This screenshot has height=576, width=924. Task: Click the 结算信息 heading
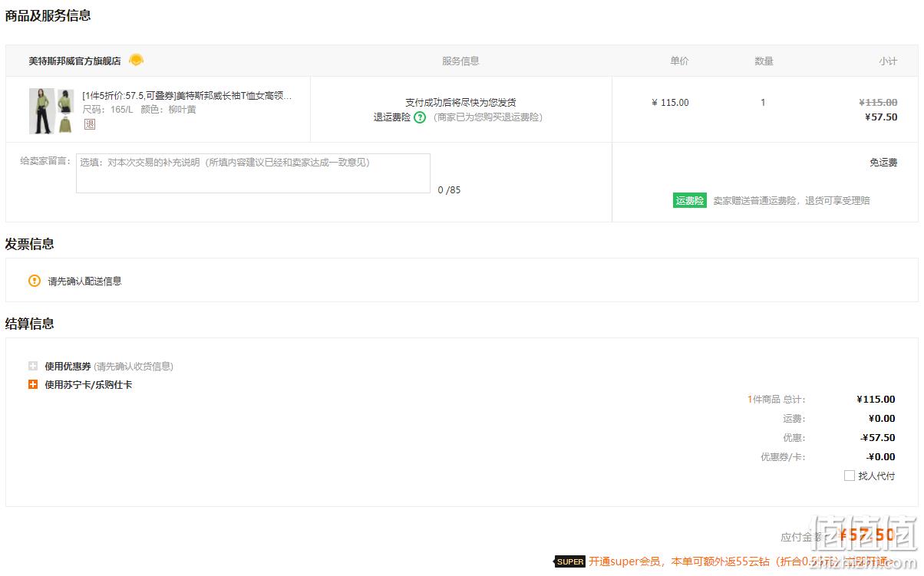click(x=30, y=324)
